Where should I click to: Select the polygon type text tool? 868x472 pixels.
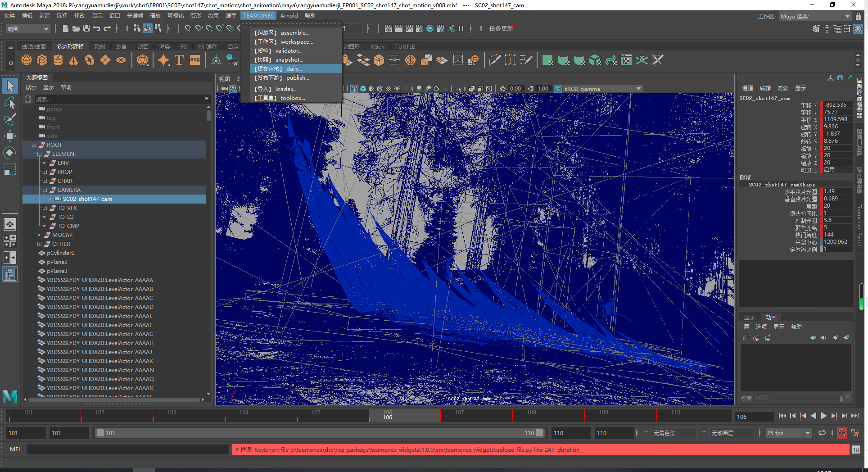pos(179,60)
